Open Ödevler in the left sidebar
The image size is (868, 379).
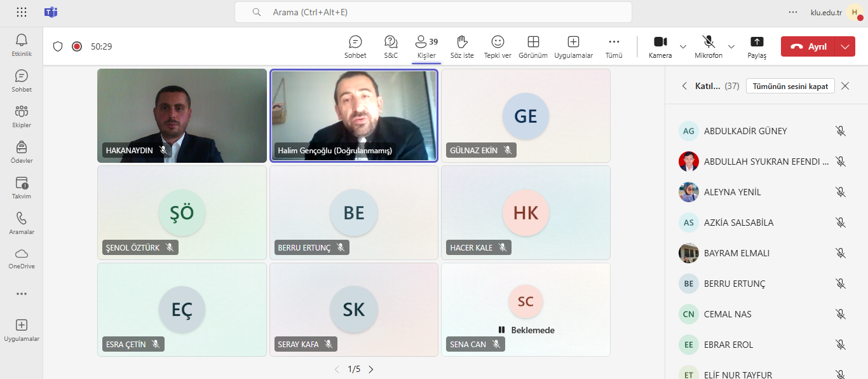pos(22,152)
